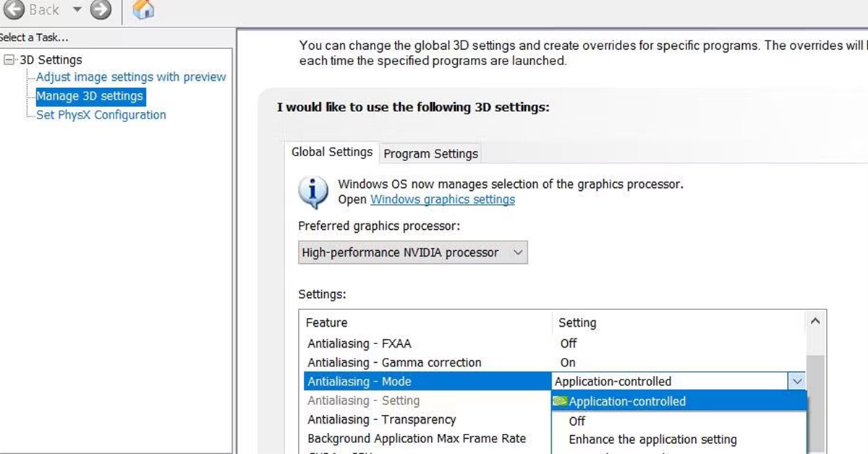The width and height of the screenshot is (868, 454).
Task: Select Set PhysX Configuration
Action: click(x=101, y=114)
